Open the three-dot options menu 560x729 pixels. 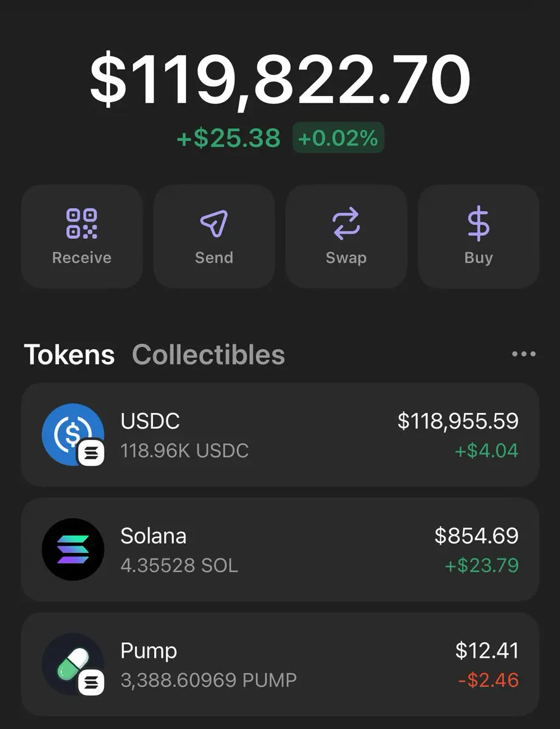click(x=524, y=354)
